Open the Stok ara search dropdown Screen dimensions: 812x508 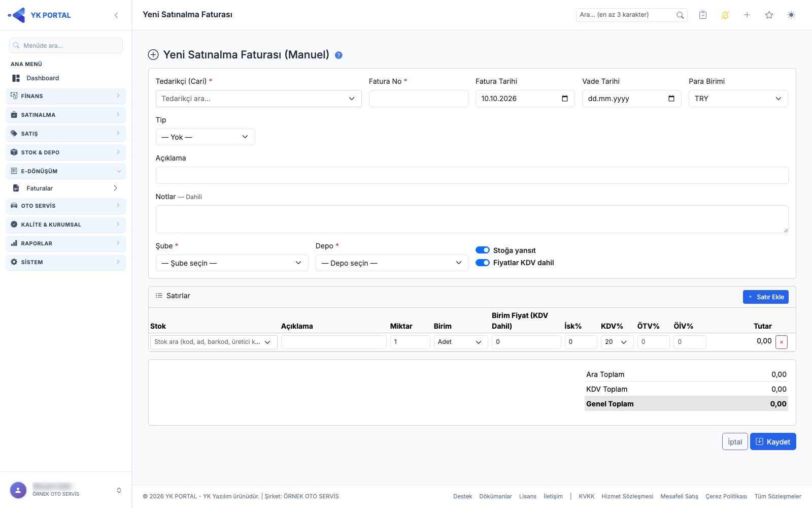click(x=214, y=342)
